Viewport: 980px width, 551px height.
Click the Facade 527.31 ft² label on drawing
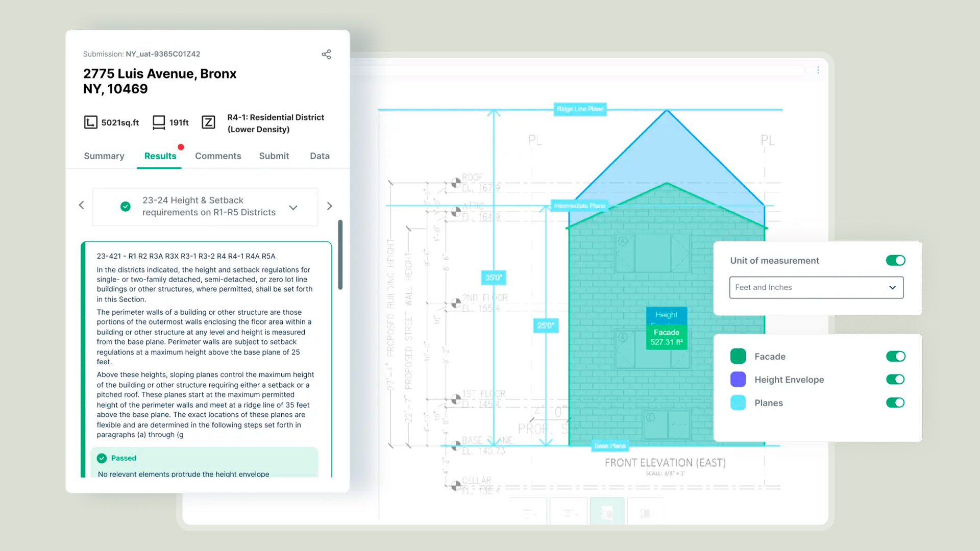point(666,337)
